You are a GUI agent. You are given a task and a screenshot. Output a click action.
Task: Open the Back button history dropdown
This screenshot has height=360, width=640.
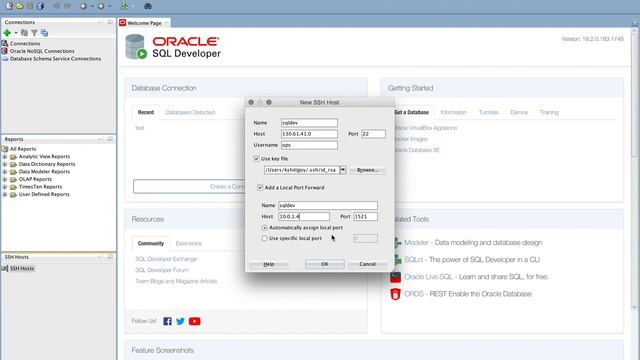[92, 6]
